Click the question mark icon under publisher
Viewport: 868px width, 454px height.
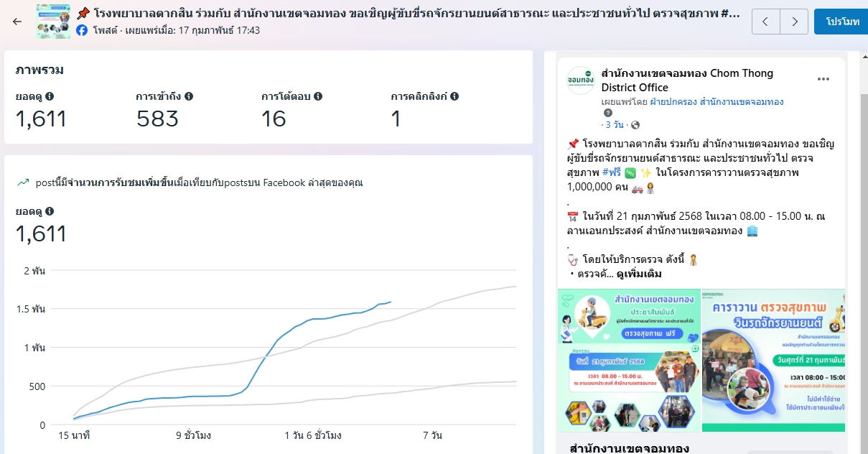tap(608, 114)
